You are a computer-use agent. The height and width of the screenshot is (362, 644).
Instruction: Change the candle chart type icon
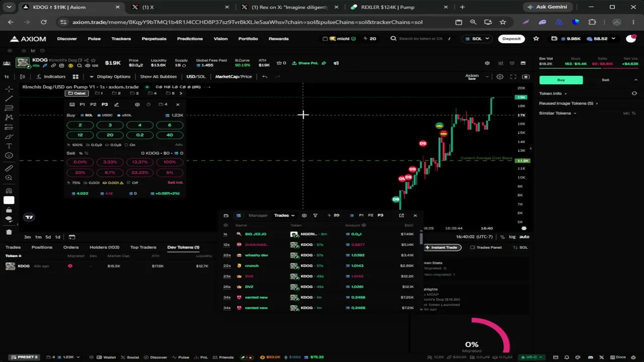pos(22,76)
